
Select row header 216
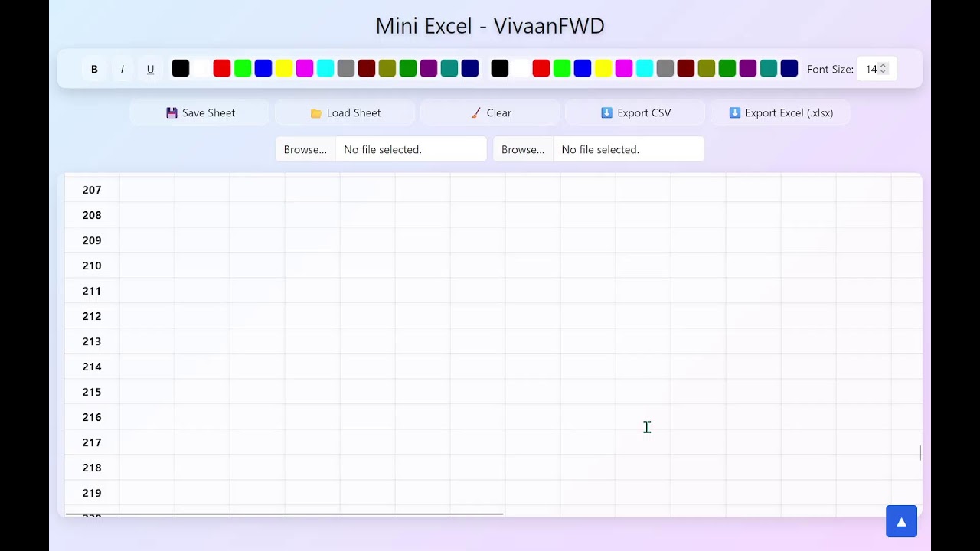[92, 417]
